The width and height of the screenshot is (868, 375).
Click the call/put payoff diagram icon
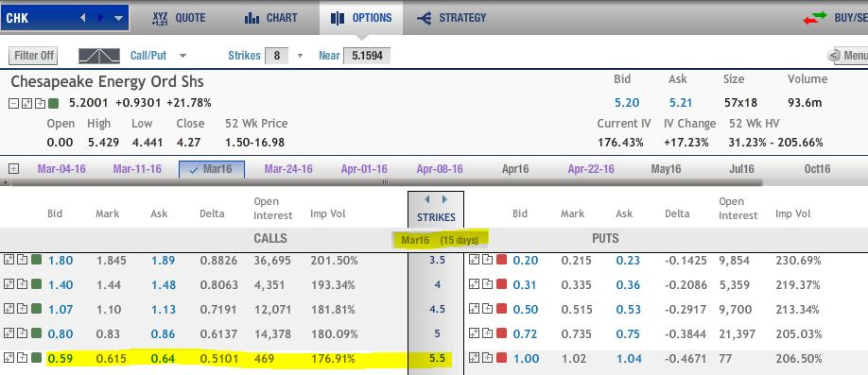[99, 56]
